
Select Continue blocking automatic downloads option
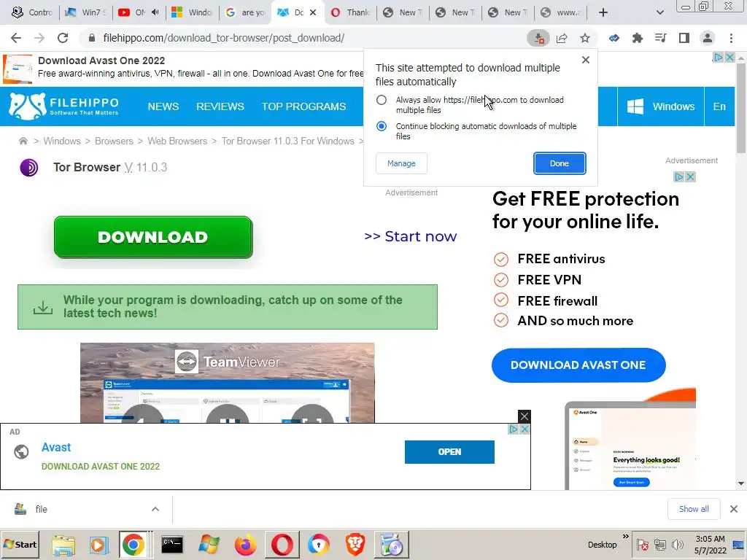pos(381,126)
